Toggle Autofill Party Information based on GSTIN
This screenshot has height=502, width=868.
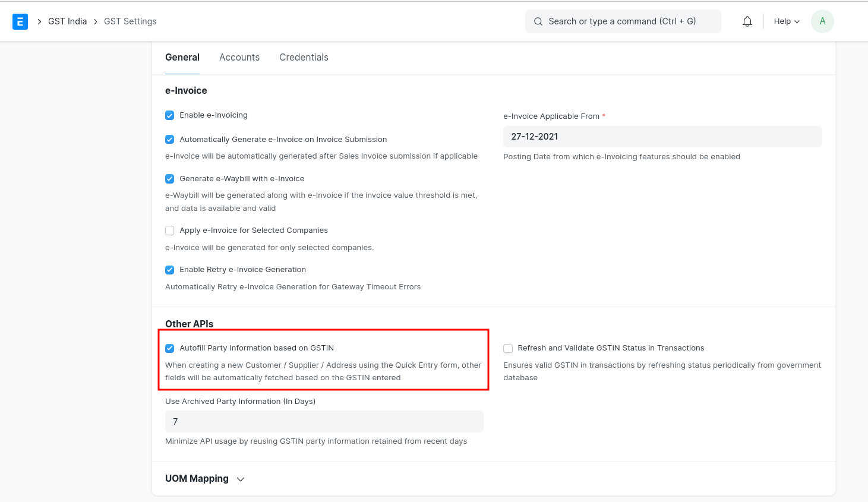click(170, 348)
